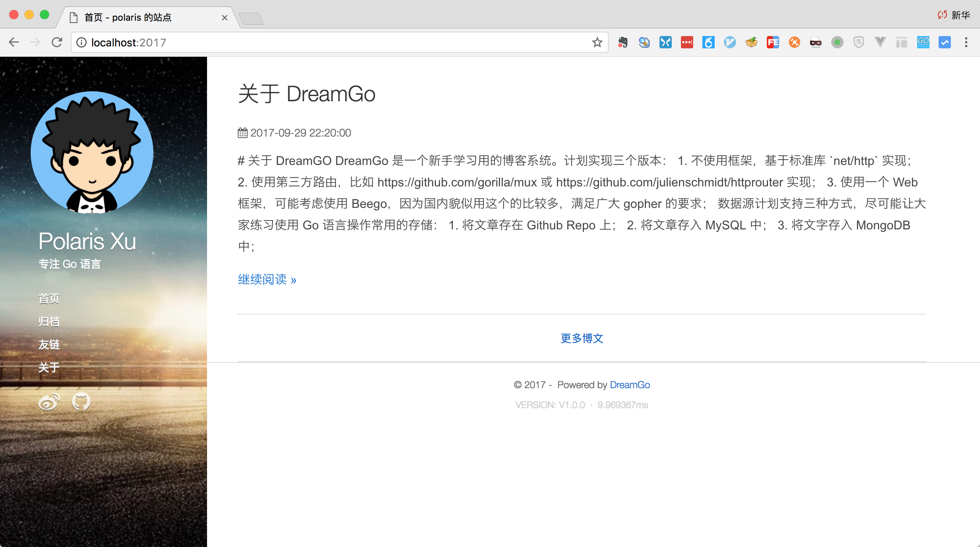Click the red FE extension icon
Viewport: 980px width, 547px height.
click(773, 42)
